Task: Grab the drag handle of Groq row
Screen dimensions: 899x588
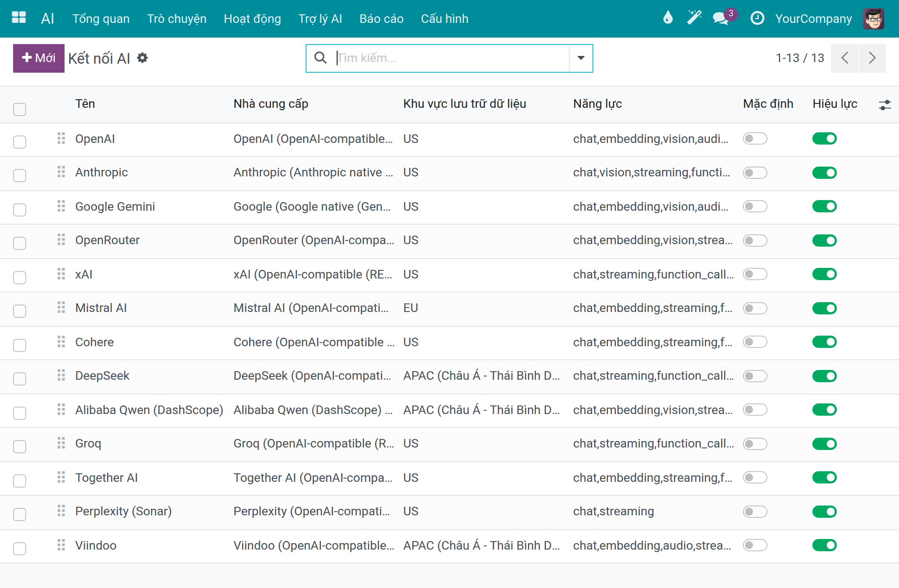Action: click(61, 443)
